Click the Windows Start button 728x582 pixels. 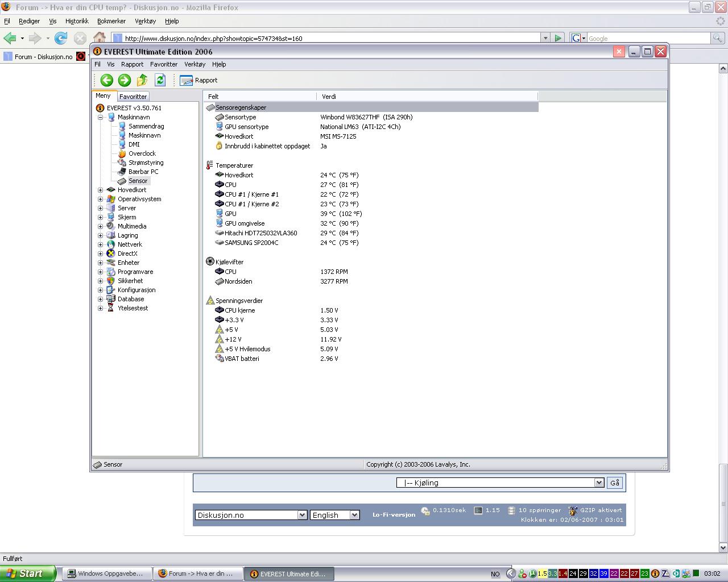[x=28, y=573]
